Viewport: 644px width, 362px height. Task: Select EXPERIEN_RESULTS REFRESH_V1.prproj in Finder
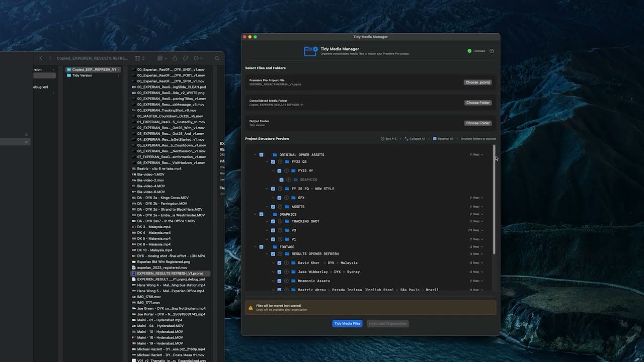[170, 274]
